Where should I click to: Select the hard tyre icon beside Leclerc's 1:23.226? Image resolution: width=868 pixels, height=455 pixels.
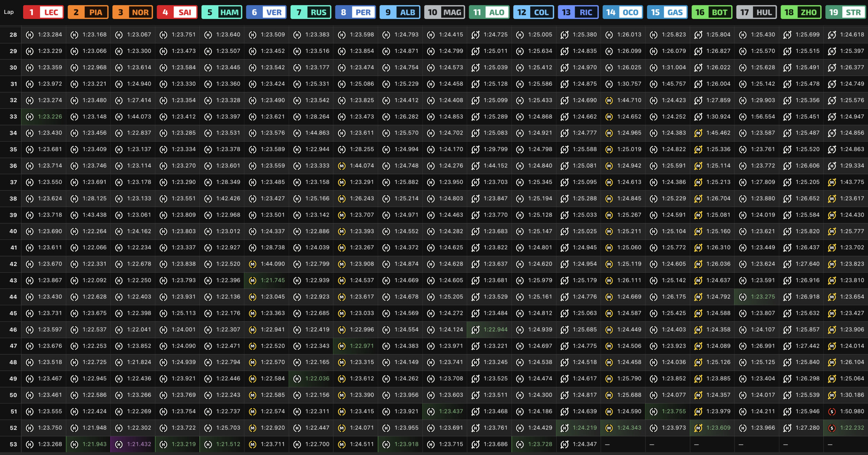click(x=29, y=117)
